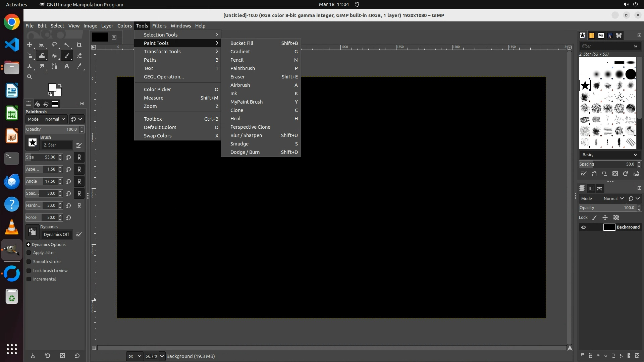Open the zoom percentage dropdown in status bar

pos(162,356)
